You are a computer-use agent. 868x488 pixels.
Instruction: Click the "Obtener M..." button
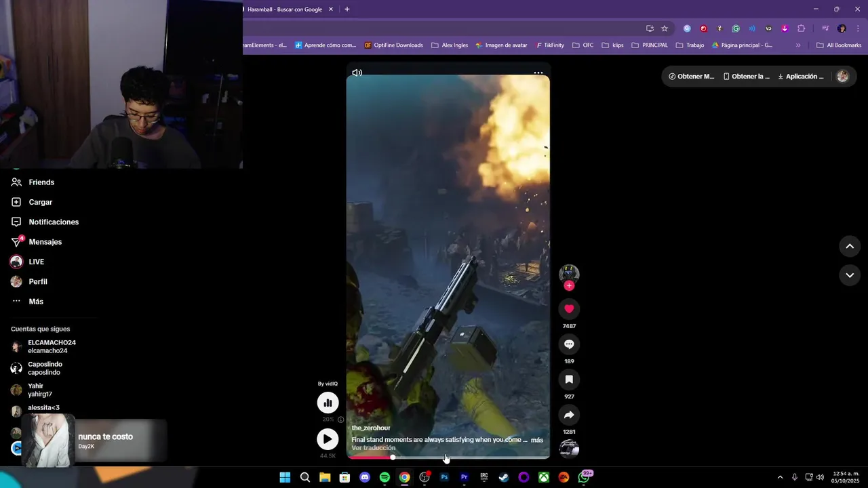pos(692,77)
